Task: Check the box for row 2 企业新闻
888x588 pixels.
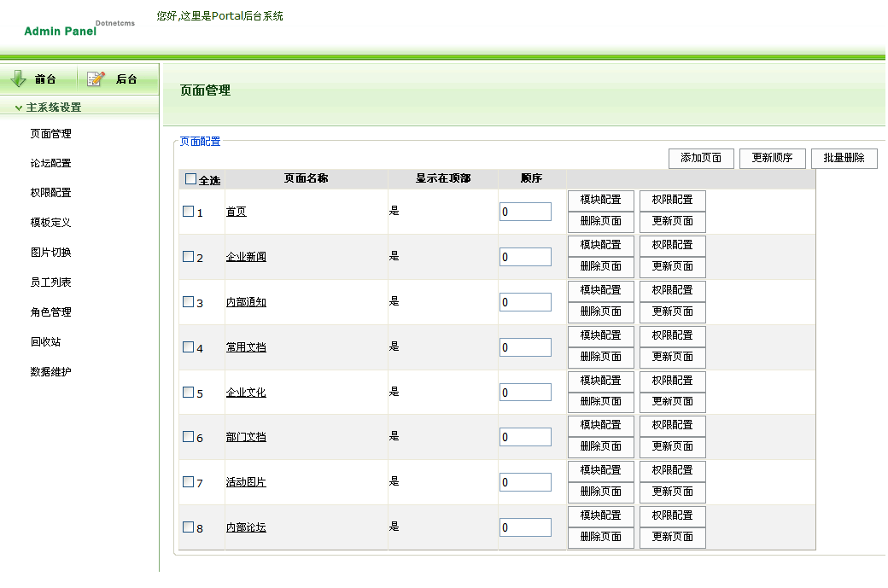Action: [189, 256]
